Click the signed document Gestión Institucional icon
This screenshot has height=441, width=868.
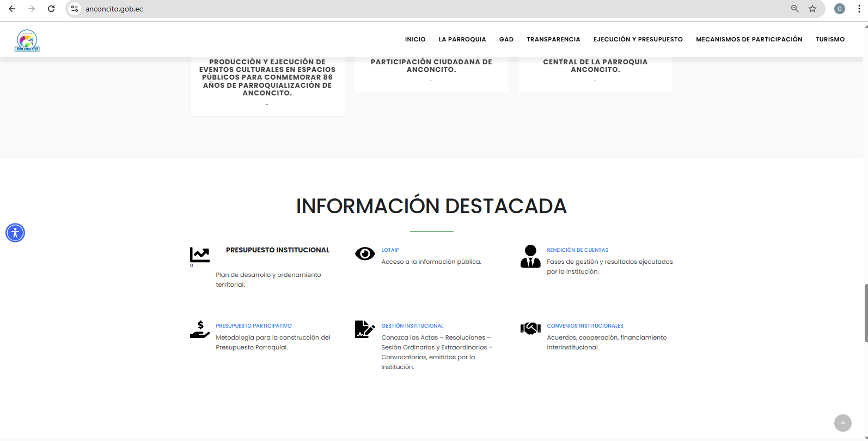coord(364,329)
